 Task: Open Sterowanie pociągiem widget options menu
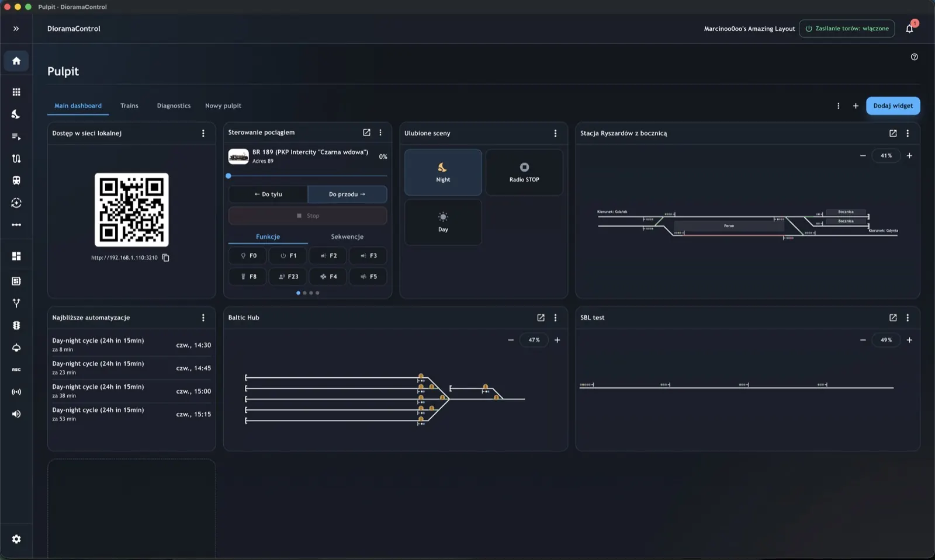point(380,133)
